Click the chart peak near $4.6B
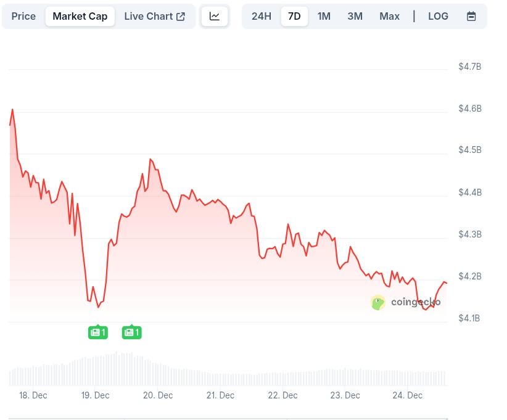507x420 pixels. point(12,110)
